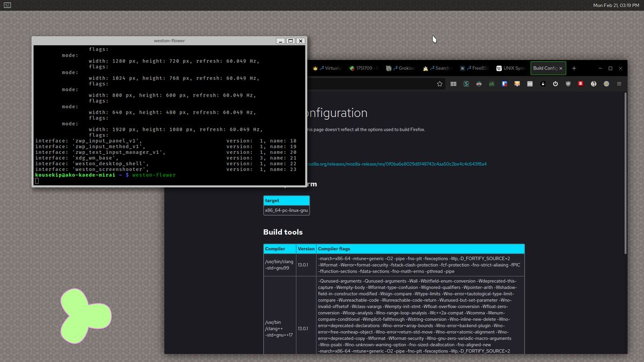This screenshot has width=644, height=362.
Task: Close the Build Config tab
Action: click(560, 68)
